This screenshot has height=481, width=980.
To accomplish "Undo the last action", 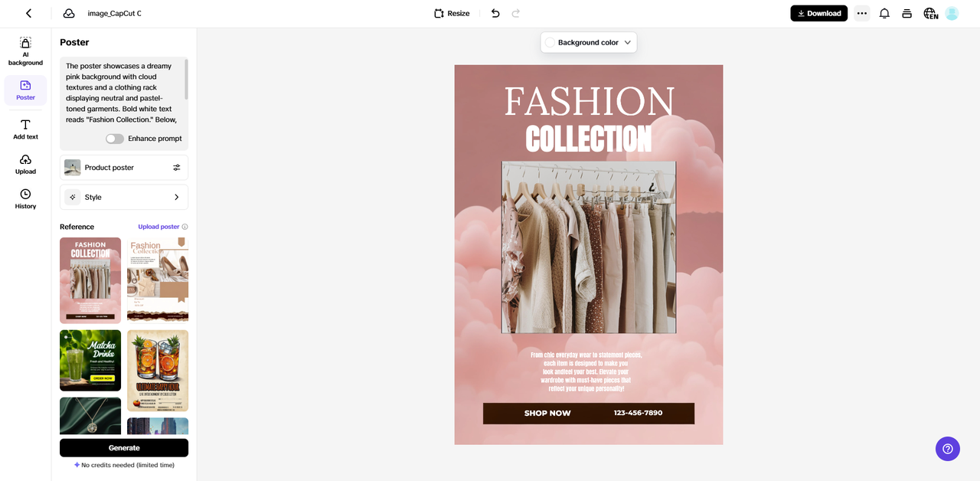I will point(495,13).
